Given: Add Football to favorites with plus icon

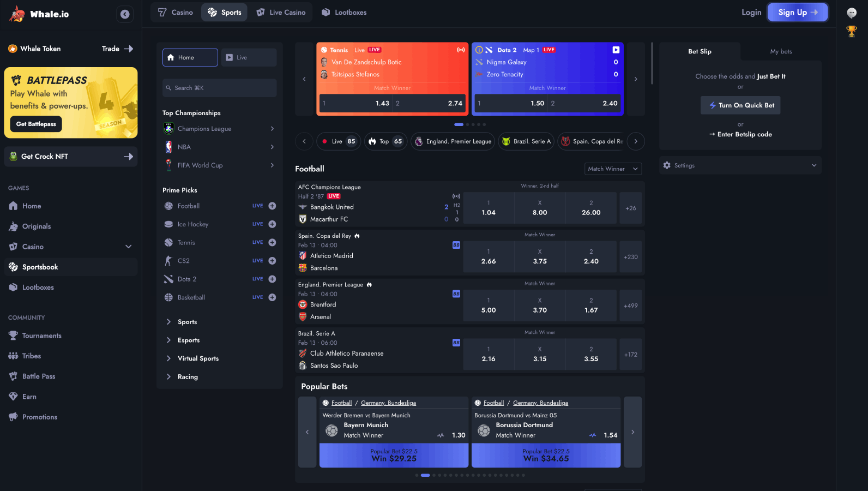Looking at the screenshot, I should pyautogui.click(x=272, y=206).
